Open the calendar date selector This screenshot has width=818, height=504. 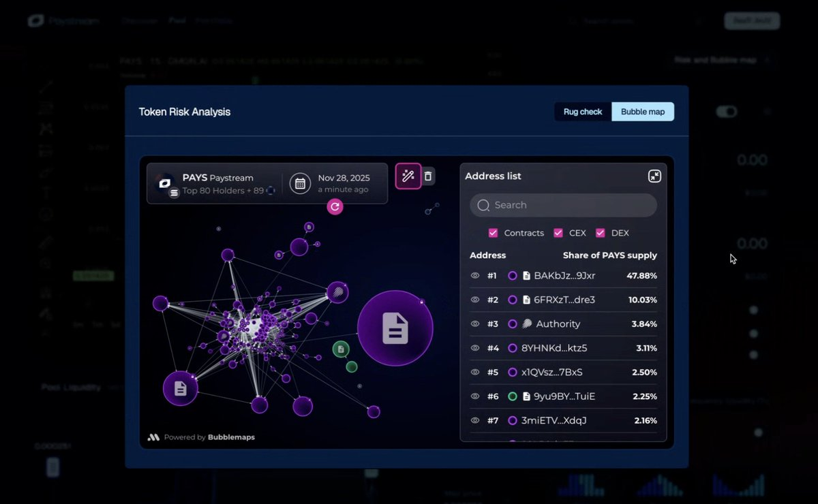(300, 183)
